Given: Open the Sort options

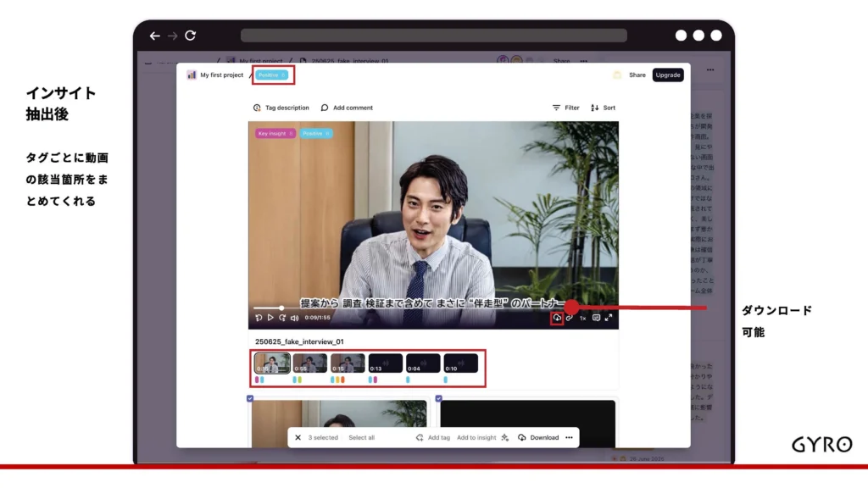Looking at the screenshot, I should 603,108.
